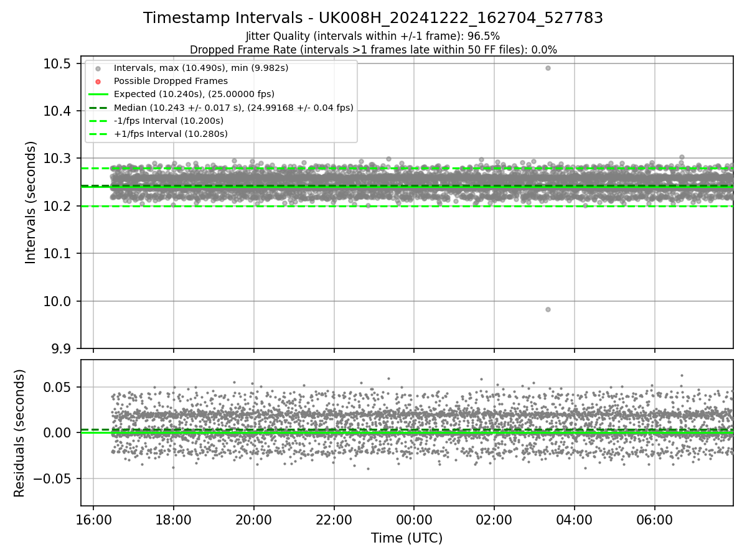747x560 pixels.
Task: Click the 9.9 y-axis tick label
Action: click(62, 348)
